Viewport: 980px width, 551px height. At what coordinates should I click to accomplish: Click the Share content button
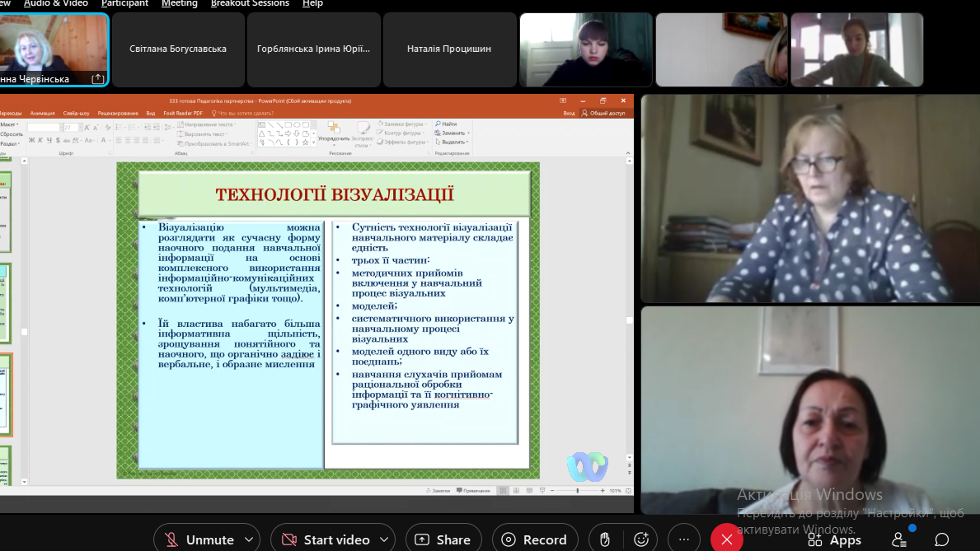[x=443, y=539]
